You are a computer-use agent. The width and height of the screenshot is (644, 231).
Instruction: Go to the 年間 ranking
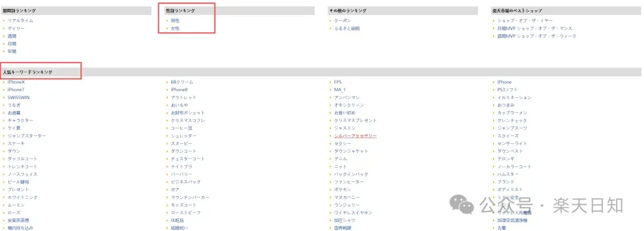click(12, 51)
